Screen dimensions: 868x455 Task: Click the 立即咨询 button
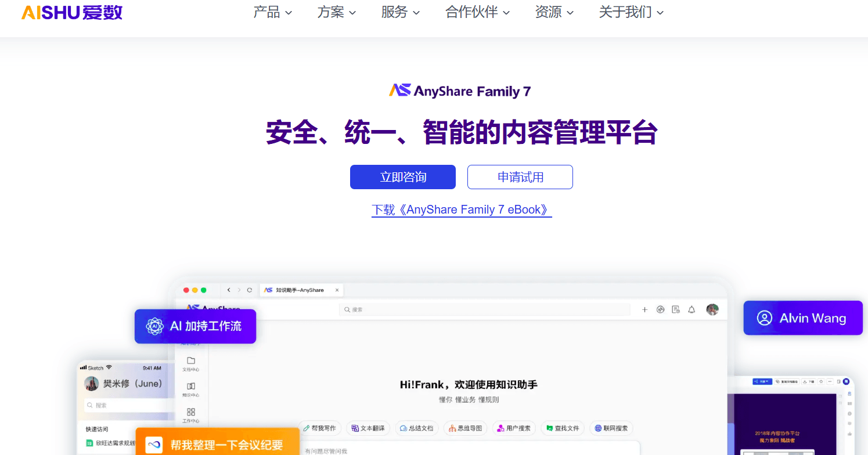pyautogui.click(x=403, y=177)
